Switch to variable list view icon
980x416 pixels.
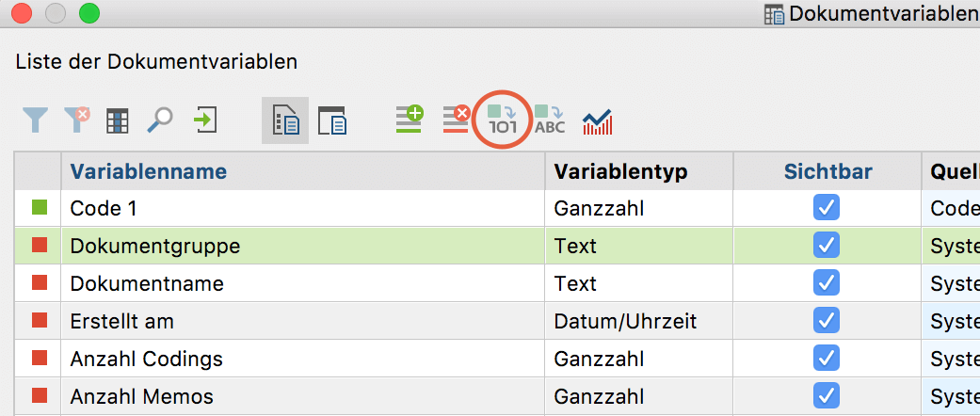[x=285, y=120]
